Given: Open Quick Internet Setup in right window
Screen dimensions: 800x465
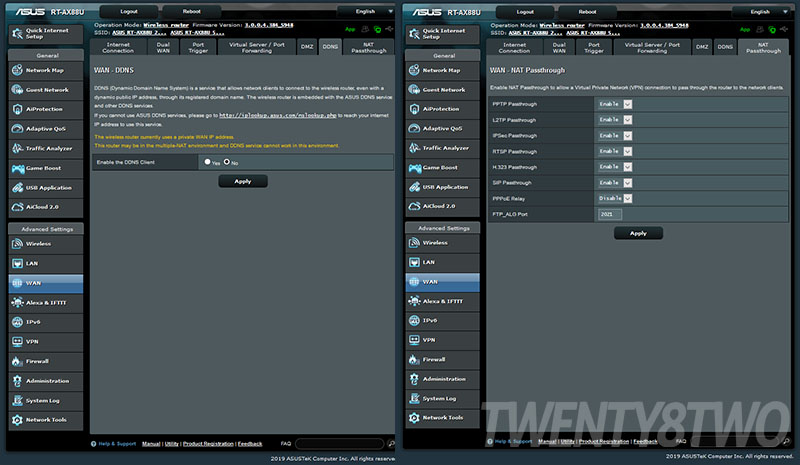Looking at the screenshot, I should coord(442,34).
